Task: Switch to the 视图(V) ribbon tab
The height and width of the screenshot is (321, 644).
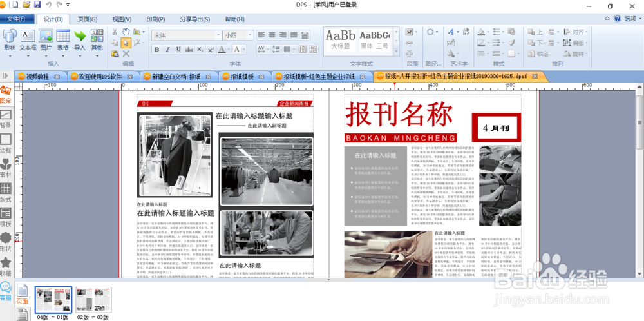Action: click(122, 19)
